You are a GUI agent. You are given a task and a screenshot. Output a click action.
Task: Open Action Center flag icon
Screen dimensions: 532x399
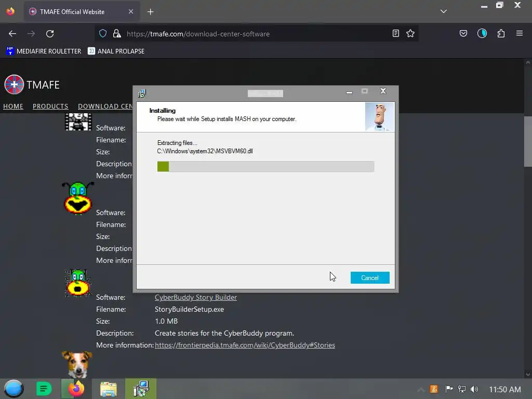(449, 389)
